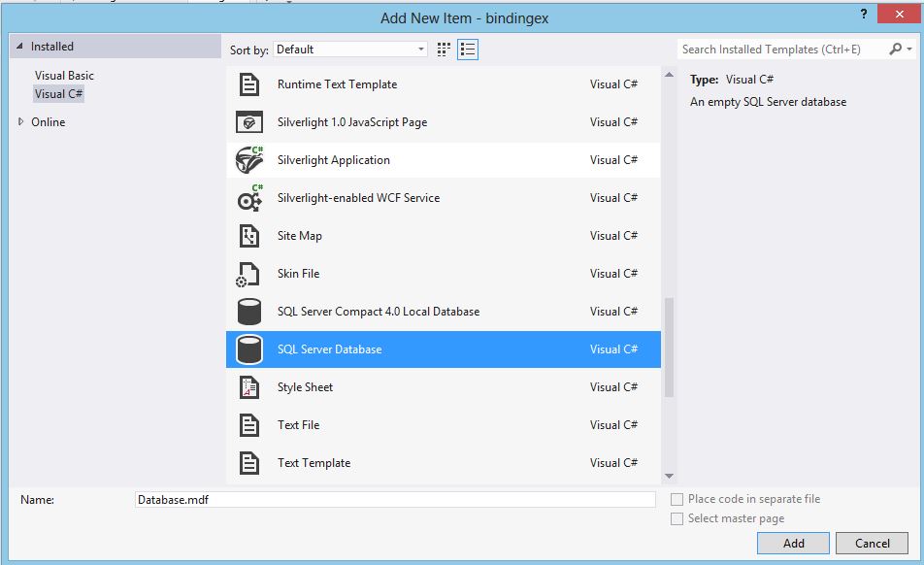This screenshot has height=565, width=924.
Task: Select the Skin File template icon
Action: 249,273
